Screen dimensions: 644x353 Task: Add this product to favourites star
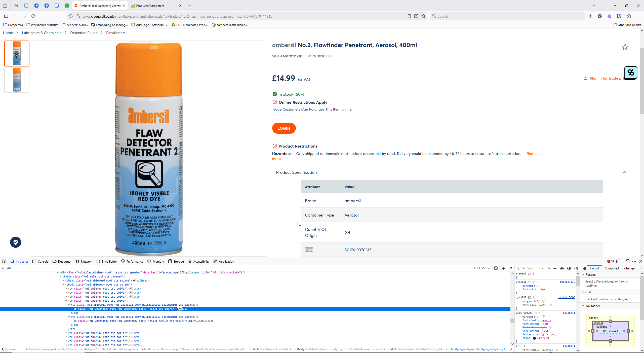[625, 47]
